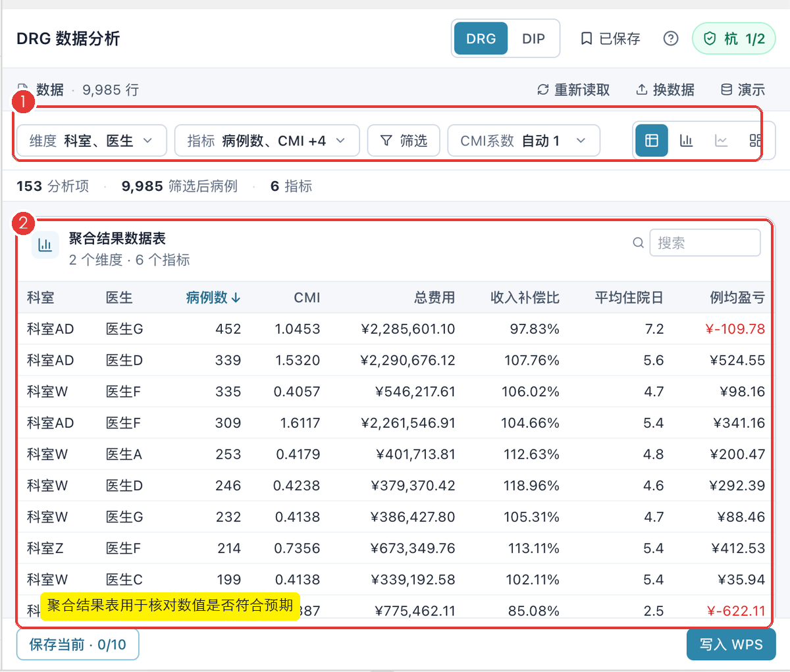The image size is (790, 672).
Task: Click the search magnifier icon
Action: coord(638,243)
